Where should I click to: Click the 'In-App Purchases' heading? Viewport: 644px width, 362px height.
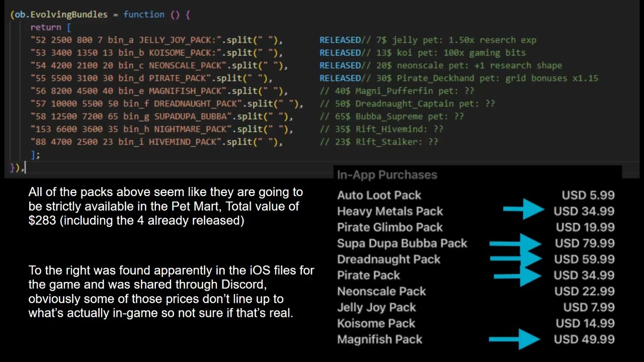[387, 175]
